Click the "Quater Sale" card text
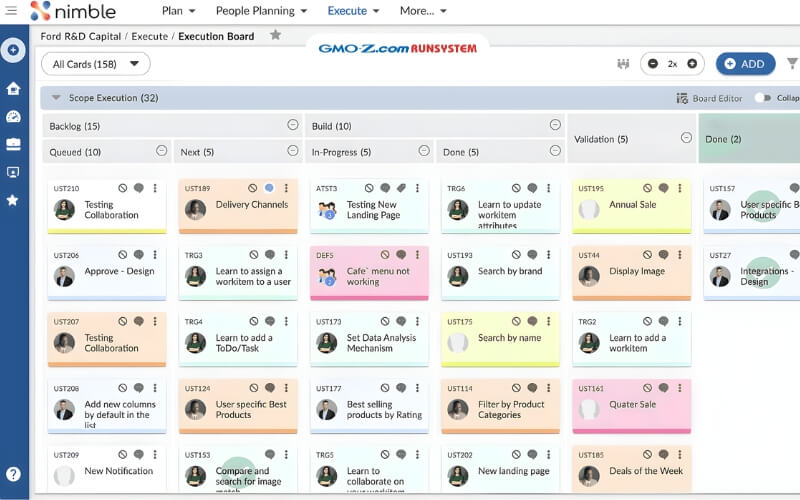800x500 pixels. (x=633, y=404)
